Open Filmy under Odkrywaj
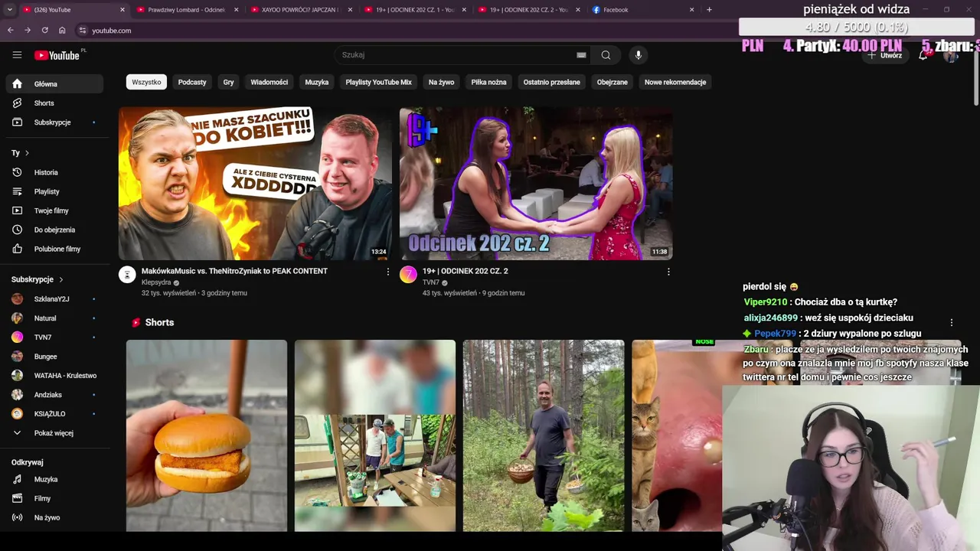The width and height of the screenshot is (980, 551). pyautogui.click(x=54, y=498)
